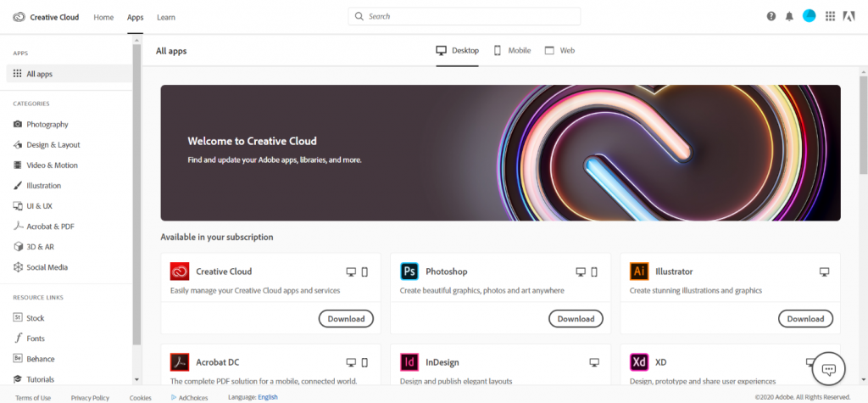Click the Creative Cloud logo in header
Viewport: 868px width, 403px height.
19,17
